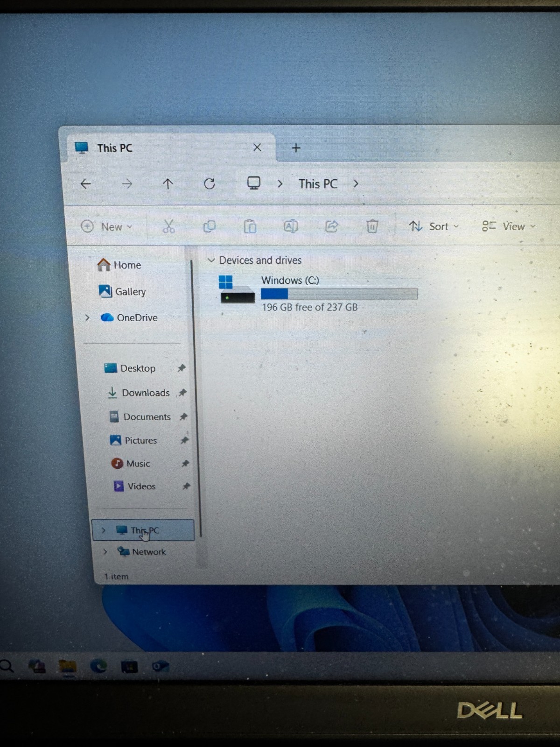Open File Explorer from the taskbar
560x747 pixels.
tap(68, 667)
